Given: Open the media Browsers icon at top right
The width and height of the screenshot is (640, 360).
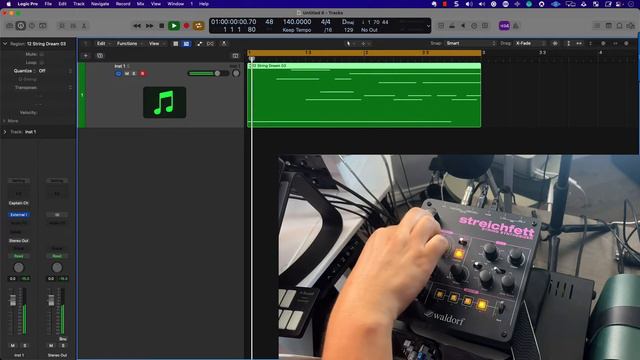Looking at the screenshot, I should pos(631,26).
